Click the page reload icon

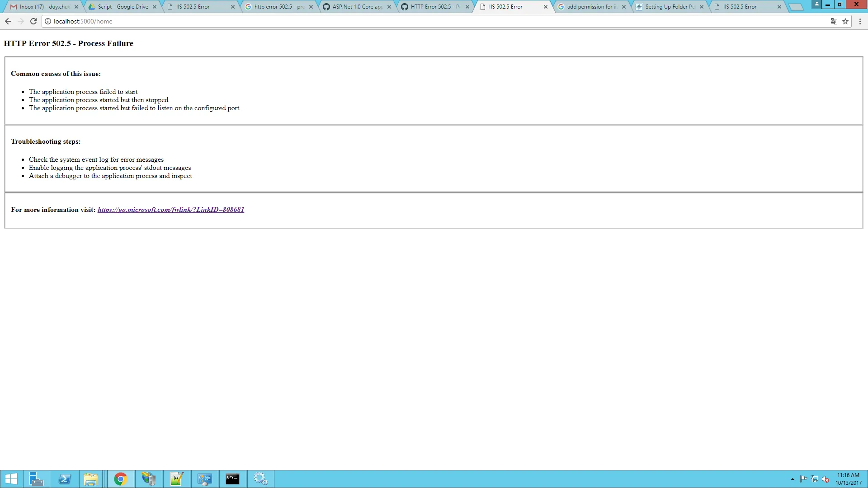[33, 21]
